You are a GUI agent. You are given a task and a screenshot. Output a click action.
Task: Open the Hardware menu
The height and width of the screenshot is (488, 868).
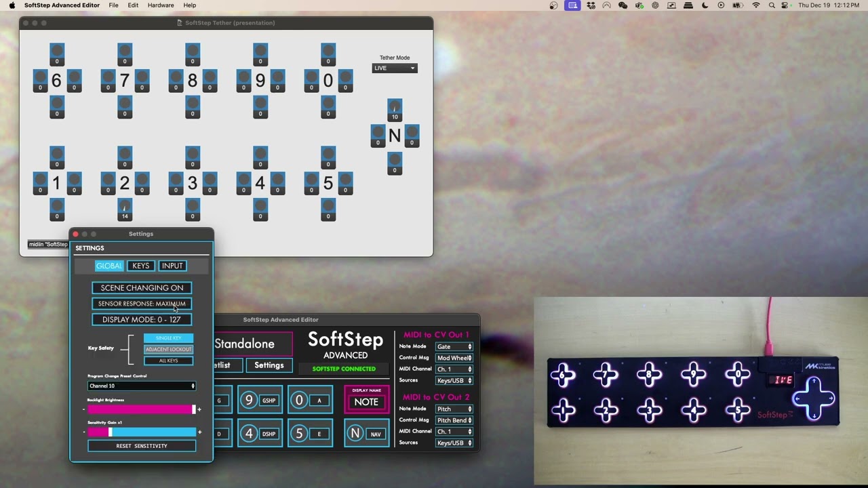(x=161, y=5)
